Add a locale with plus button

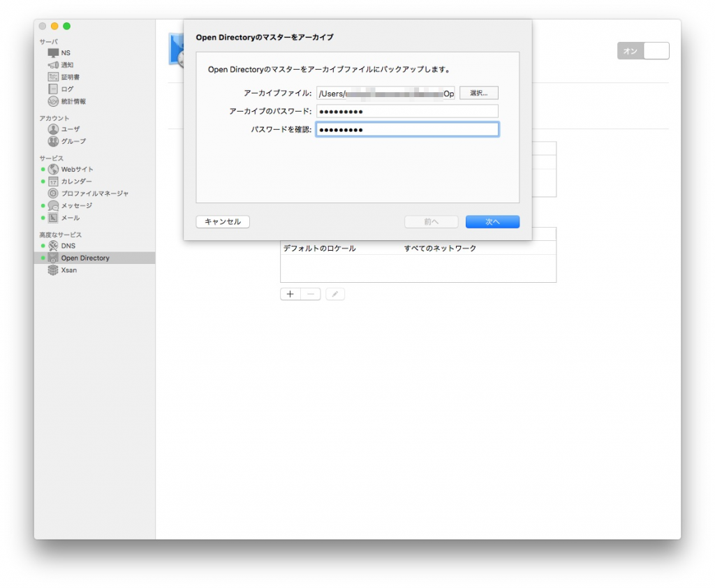pos(290,294)
